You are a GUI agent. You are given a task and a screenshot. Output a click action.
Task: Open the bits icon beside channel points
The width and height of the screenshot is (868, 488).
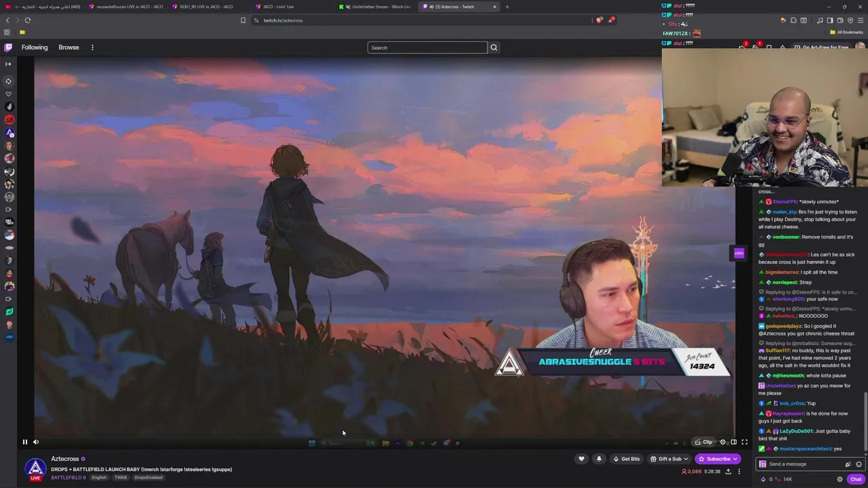(763, 479)
